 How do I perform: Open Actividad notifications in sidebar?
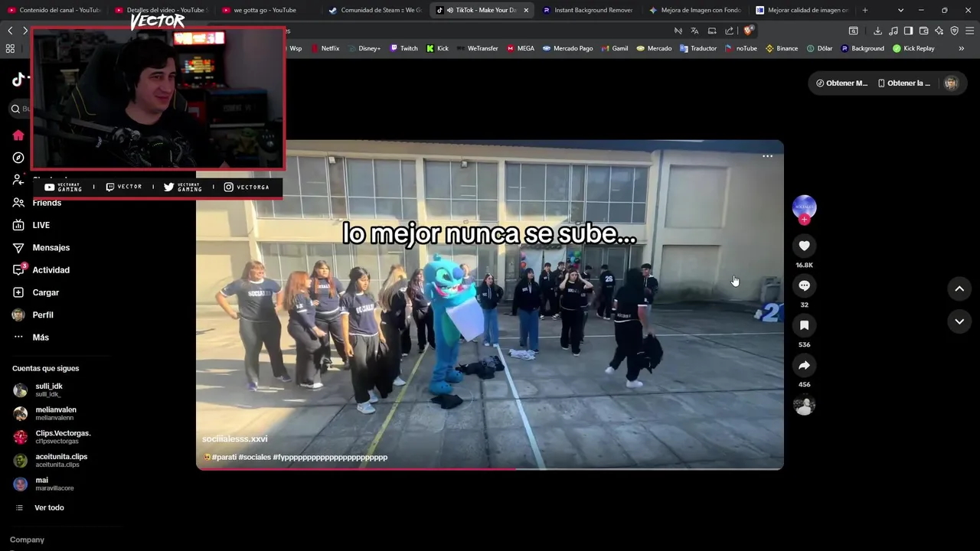(x=41, y=270)
